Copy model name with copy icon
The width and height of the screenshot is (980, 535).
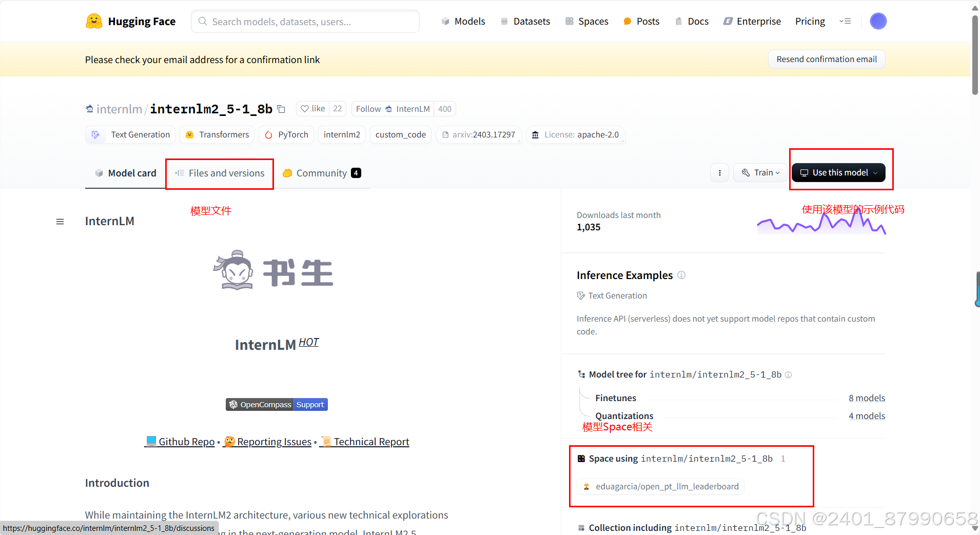click(281, 109)
